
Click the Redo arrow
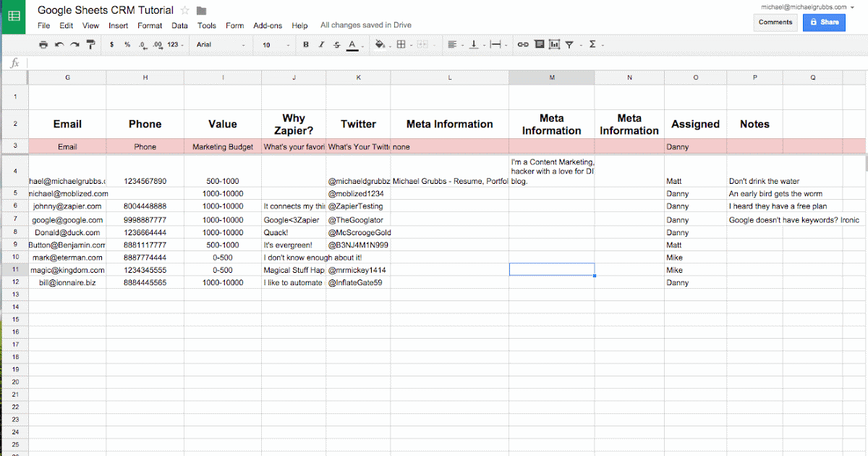coord(75,45)
